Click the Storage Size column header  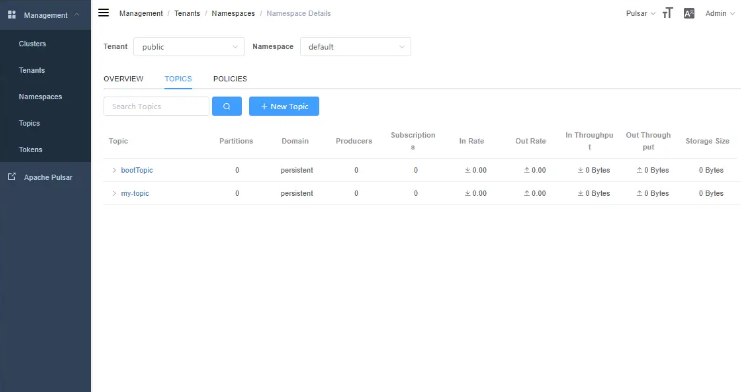(707, 141)
